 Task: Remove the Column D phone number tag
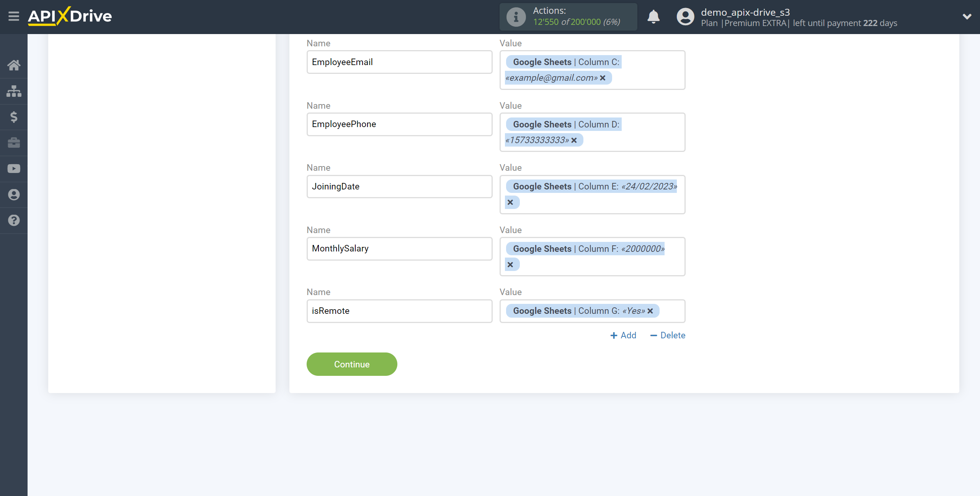tap(574, 140)
